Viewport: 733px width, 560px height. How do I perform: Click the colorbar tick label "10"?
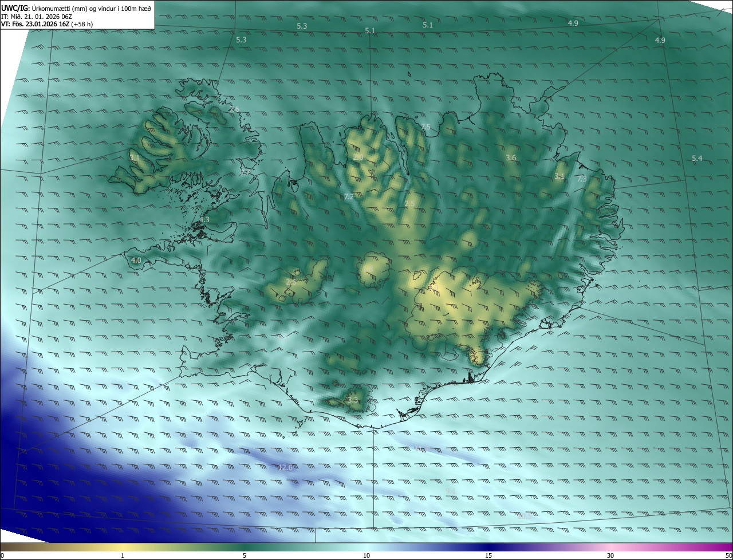pyautogui.click(x=366, y=555)
